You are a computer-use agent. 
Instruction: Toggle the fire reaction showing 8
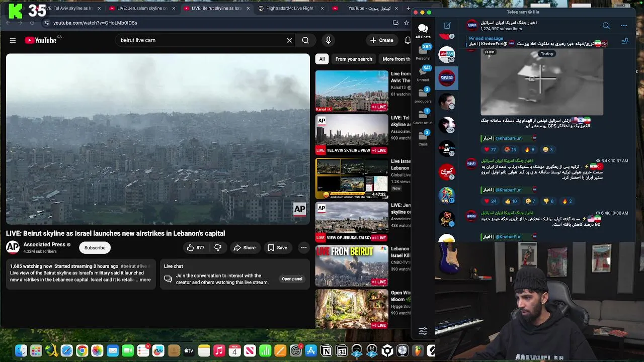tap(529, 149)
